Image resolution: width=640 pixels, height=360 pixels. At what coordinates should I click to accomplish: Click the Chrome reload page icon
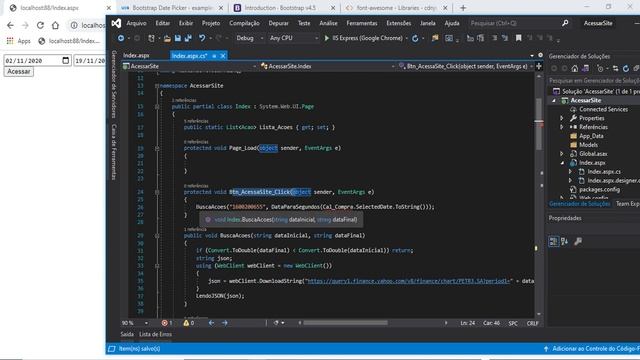tap(40, 25)
